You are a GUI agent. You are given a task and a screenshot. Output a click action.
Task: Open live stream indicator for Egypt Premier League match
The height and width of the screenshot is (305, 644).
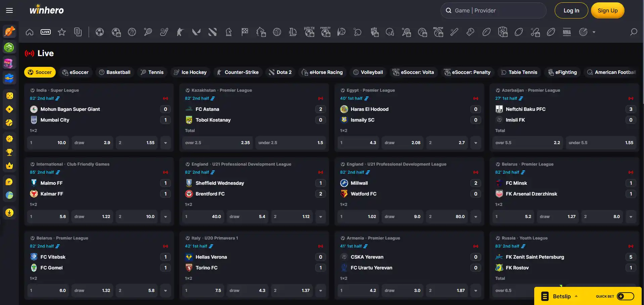tap(476, 98)
